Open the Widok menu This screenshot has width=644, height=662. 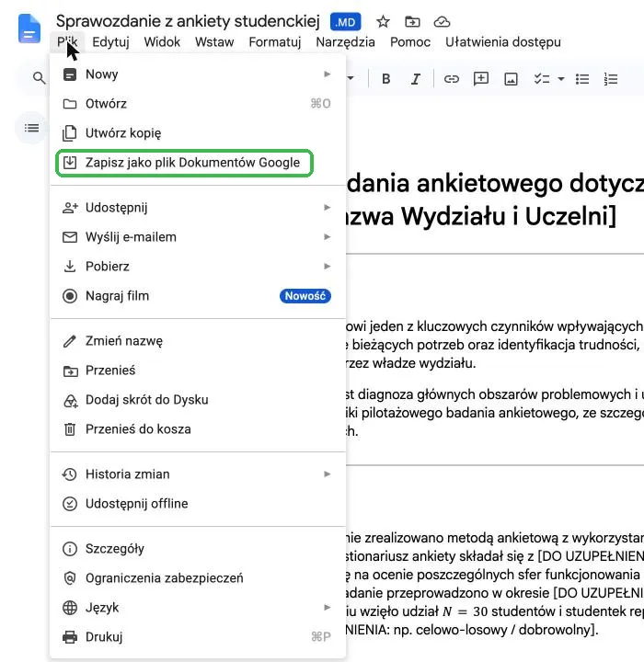(x=162, y=41)
